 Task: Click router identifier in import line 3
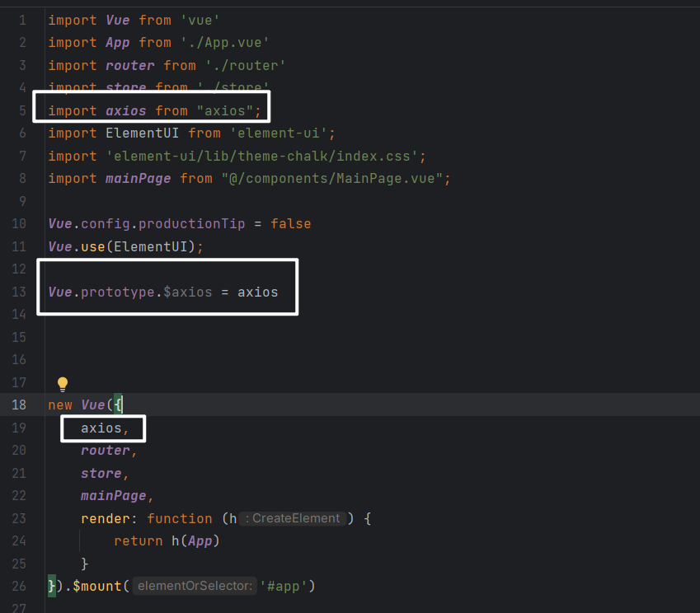click(x=130, y=66)
